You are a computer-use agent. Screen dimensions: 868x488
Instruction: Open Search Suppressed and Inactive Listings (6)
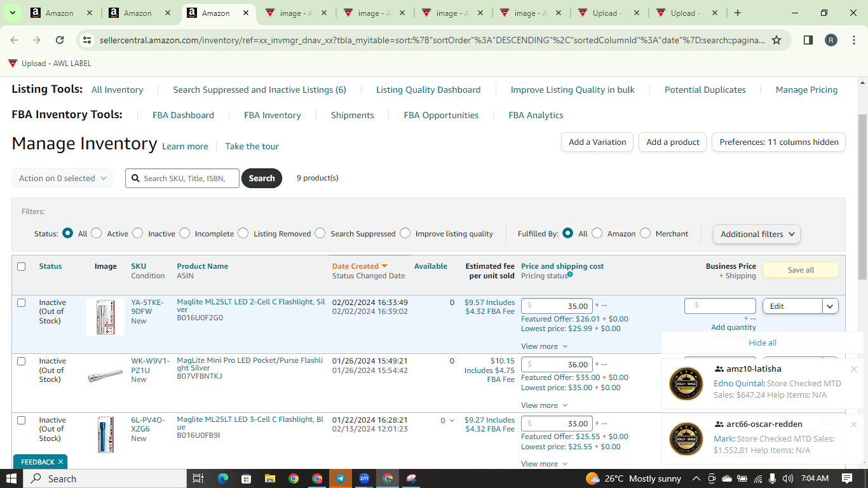pyautogui.click(x=260, y=90)
